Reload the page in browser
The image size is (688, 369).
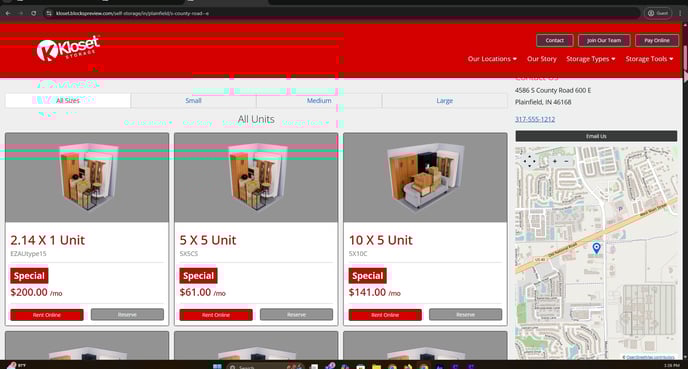(33, 13)
